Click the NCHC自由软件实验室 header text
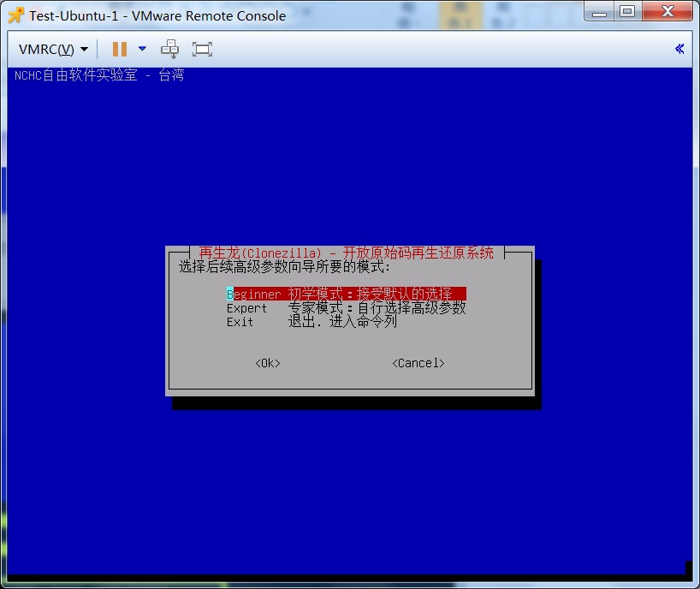The width and height of the screenshot is (700, 589). click(x=98, y=75)
